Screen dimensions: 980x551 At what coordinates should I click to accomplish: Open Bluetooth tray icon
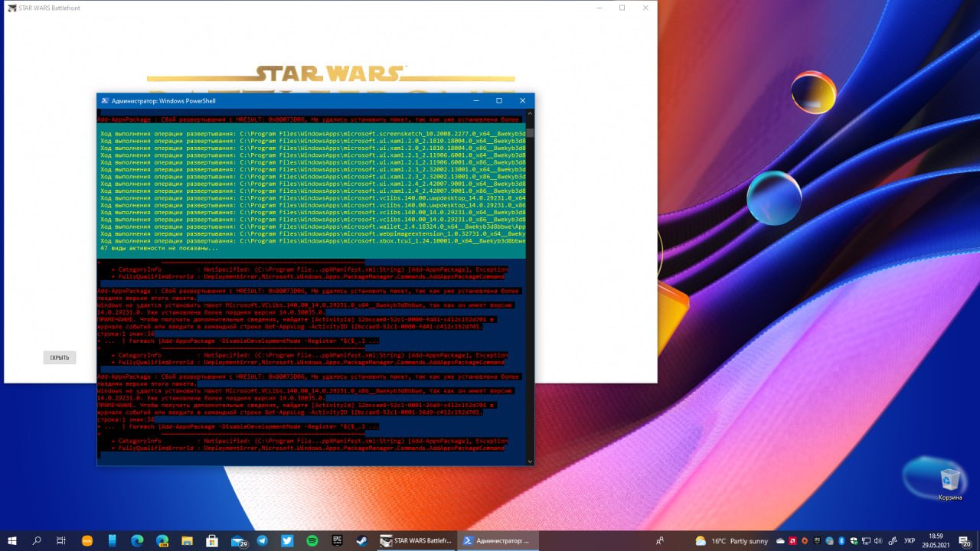841,540
